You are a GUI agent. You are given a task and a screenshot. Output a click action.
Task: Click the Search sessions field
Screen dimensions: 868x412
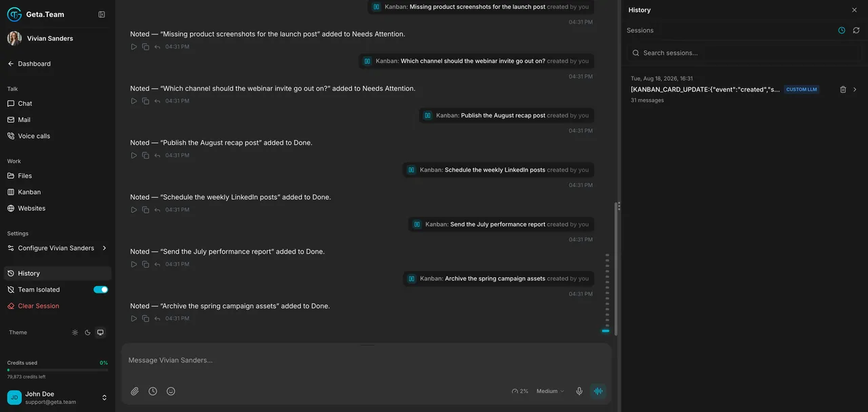745,53
